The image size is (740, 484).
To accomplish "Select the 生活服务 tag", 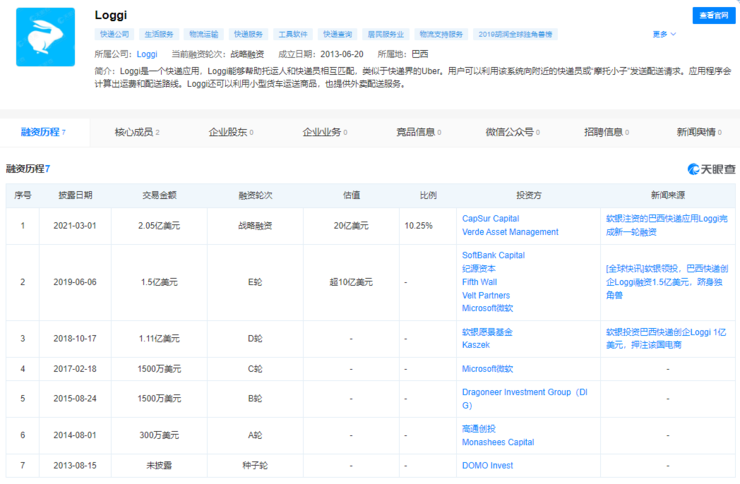I will [159, 34].
